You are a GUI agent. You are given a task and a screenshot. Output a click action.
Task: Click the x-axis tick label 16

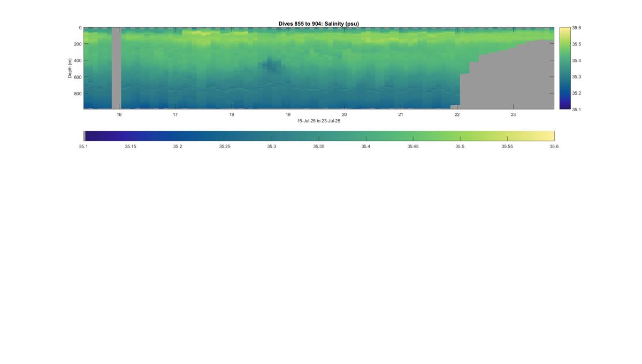(119, 115)
